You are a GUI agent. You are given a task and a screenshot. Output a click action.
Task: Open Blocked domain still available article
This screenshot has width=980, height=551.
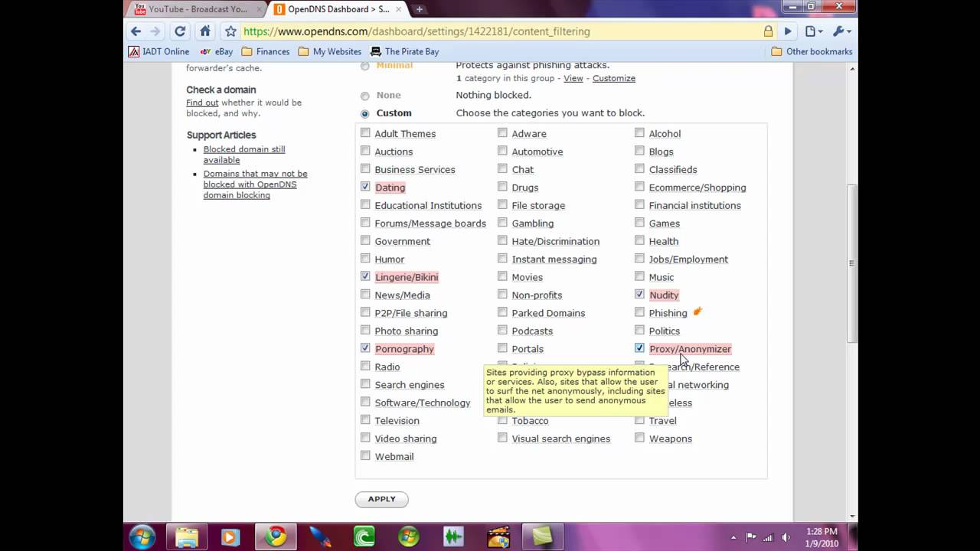[x=244, y=155]
